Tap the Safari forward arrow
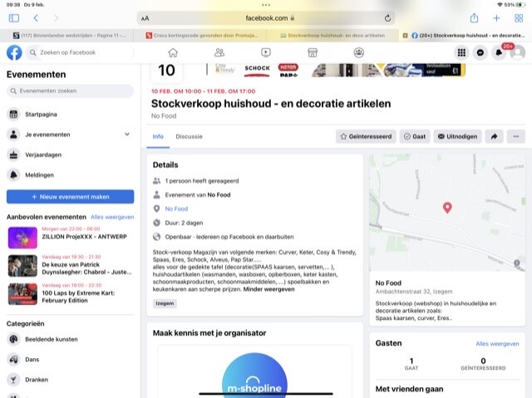This screenshot has width=532, height=398. 56,18
